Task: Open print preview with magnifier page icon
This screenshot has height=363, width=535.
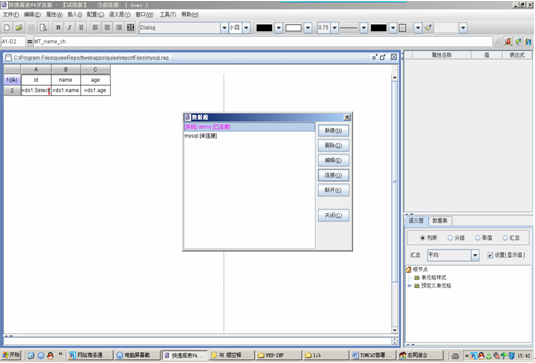Action: coord(43,28)
